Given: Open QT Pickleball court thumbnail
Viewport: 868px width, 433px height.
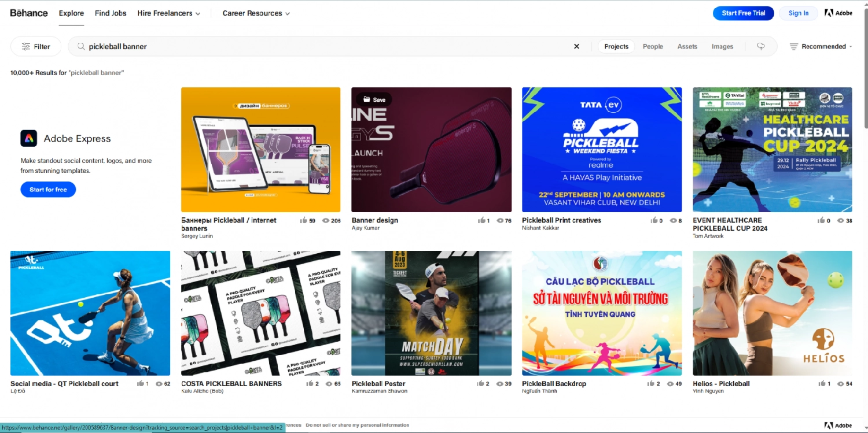Looking at the screenshot, I should 90,313.
